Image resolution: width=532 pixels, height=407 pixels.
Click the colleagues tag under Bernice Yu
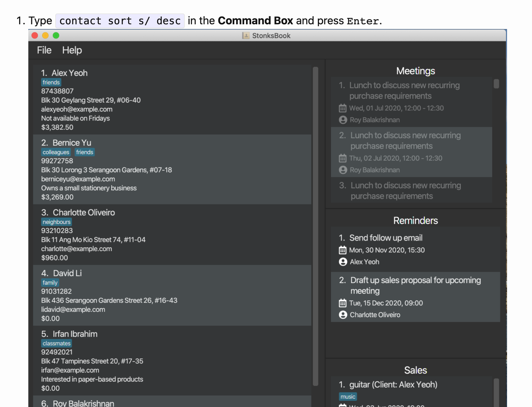point(56,152)
